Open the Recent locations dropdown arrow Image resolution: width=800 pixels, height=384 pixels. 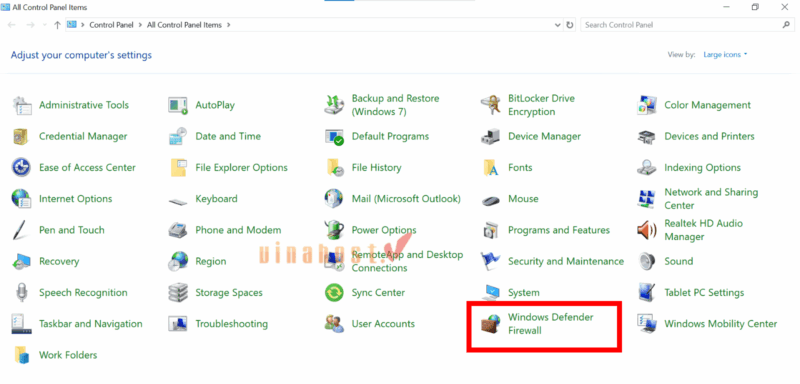tap(44, 25)
